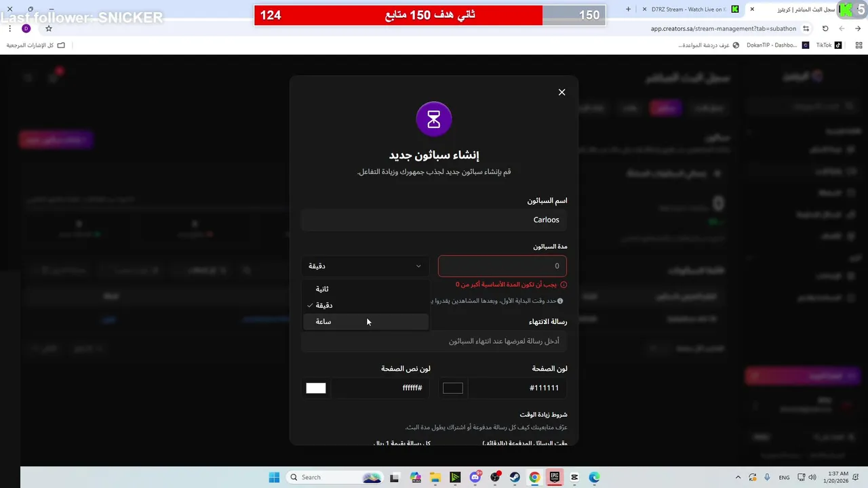Open the duration unit dropdown showing دقيقة
The height and width of the screenshot is (488, 868).
(366, 266)
